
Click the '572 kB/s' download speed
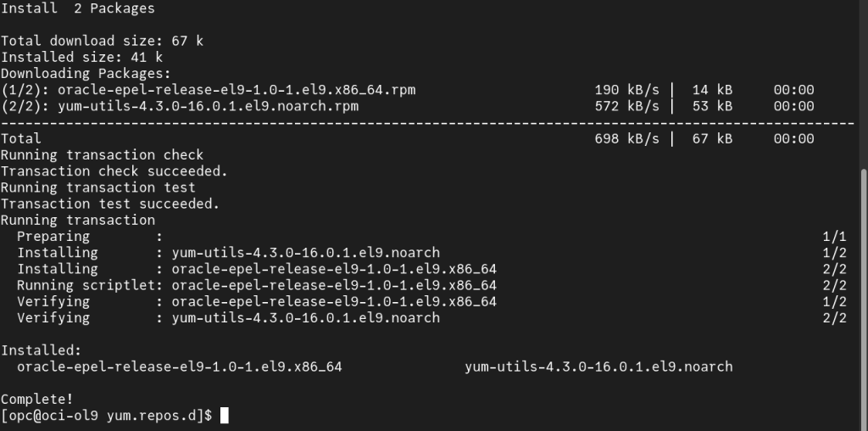[x=626, y=106]
